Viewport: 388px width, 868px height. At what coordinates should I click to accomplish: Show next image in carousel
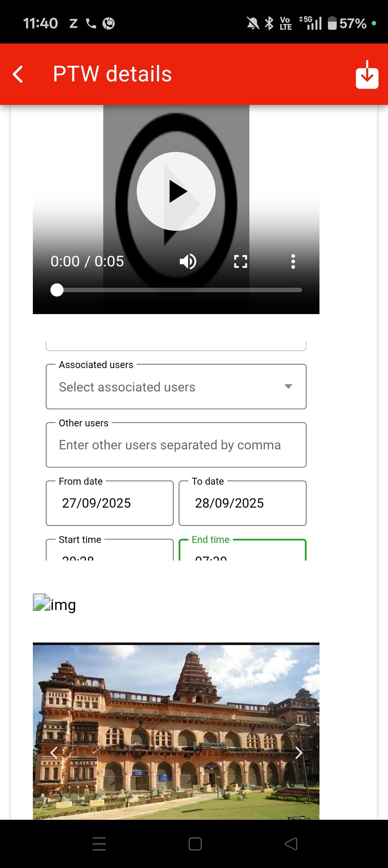click(299, 752)
